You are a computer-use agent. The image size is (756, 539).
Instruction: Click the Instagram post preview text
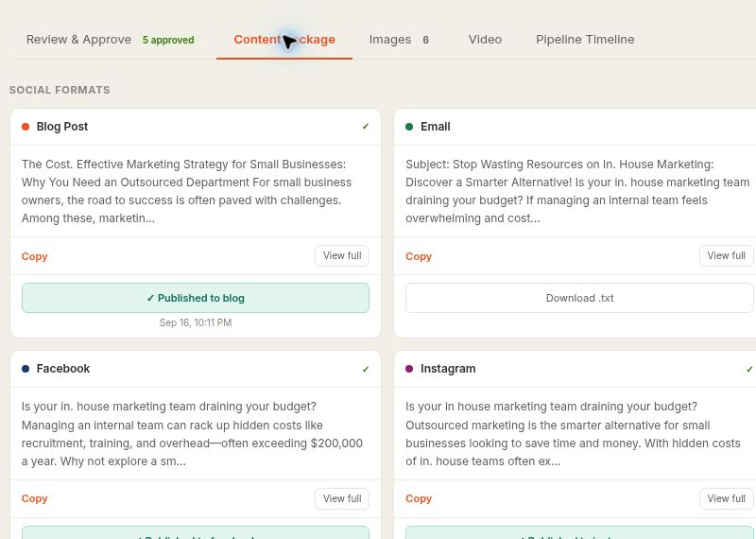[573, 434]
